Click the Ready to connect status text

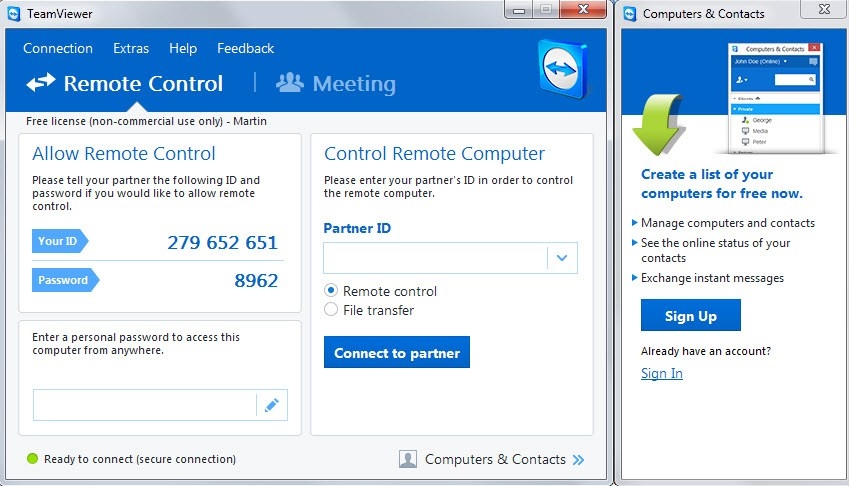(140, 459)
